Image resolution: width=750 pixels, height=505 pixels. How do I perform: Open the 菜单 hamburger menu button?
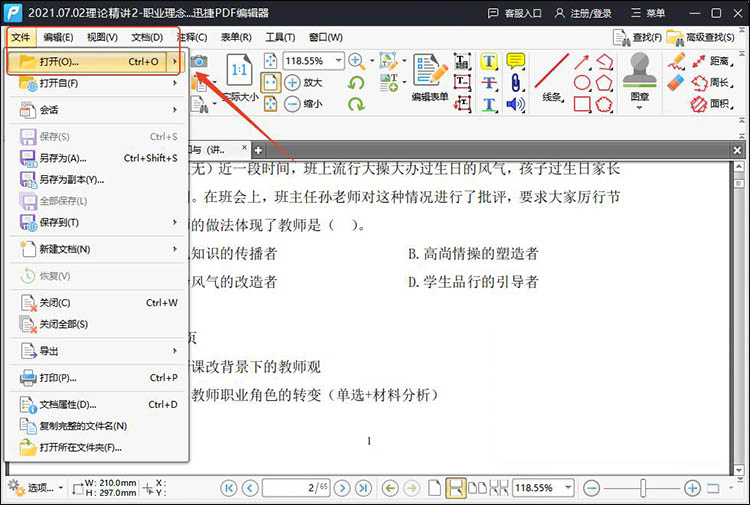[x=648, y=13]
